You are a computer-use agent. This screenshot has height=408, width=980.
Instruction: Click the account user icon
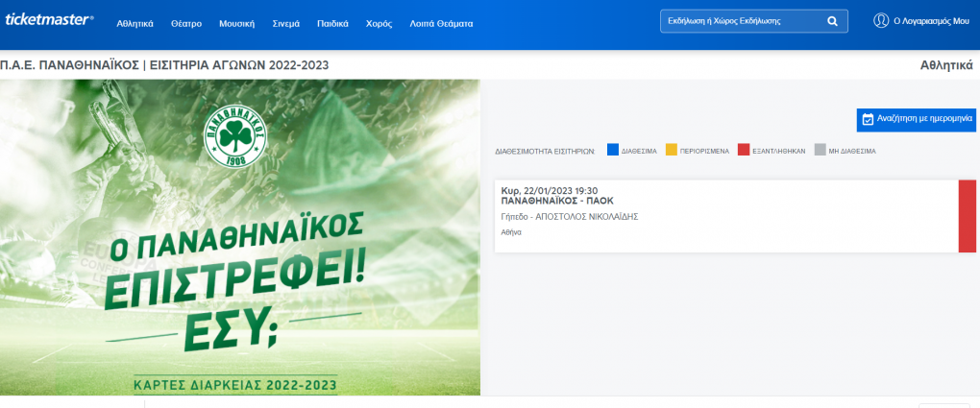881,20
